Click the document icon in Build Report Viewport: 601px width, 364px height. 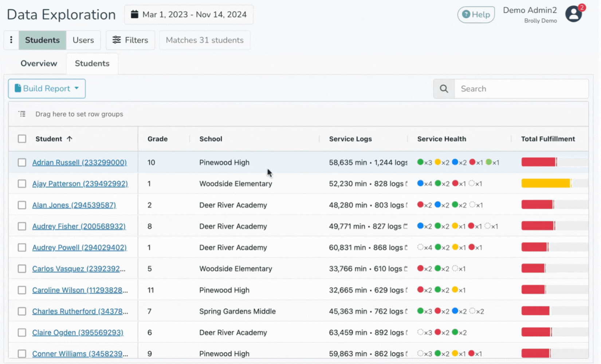tap(17, 88)
